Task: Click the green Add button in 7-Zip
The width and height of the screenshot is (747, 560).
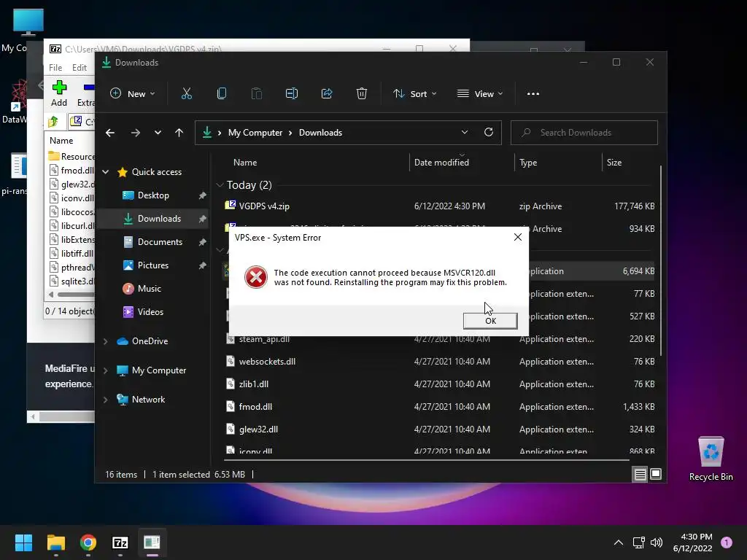Action: pos(59,94)
